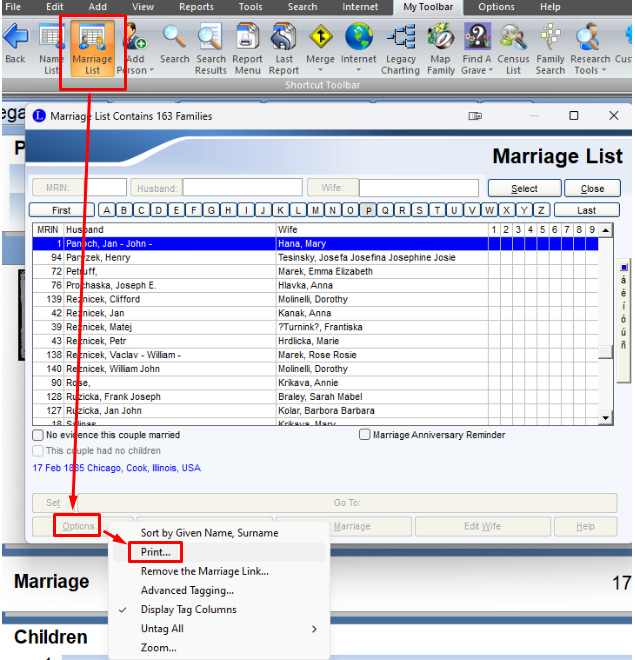Click the Options button
635x660 pixels.
(78, 526)
